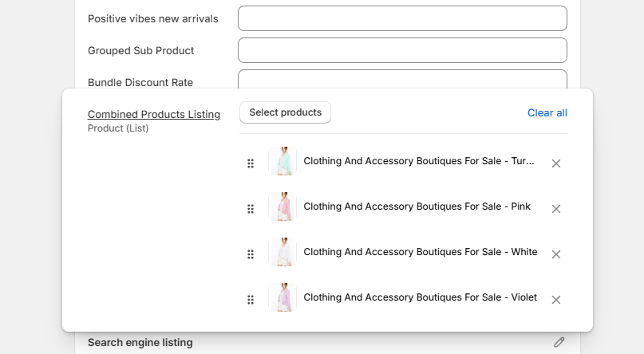Open the Clothing Boutiques For Sale - Pink title
The width and height of the screenshot is (644, 354).
click(x=417, y=206)
